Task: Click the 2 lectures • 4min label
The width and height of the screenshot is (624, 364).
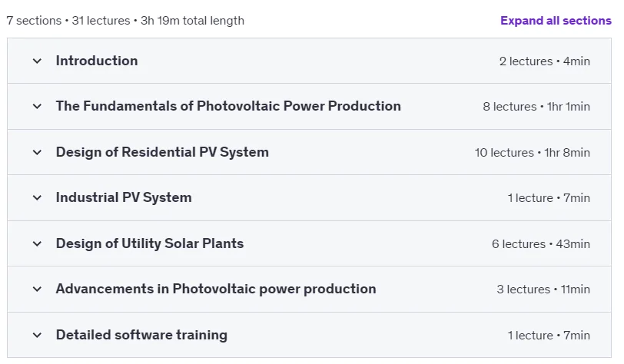Action: 544,61
